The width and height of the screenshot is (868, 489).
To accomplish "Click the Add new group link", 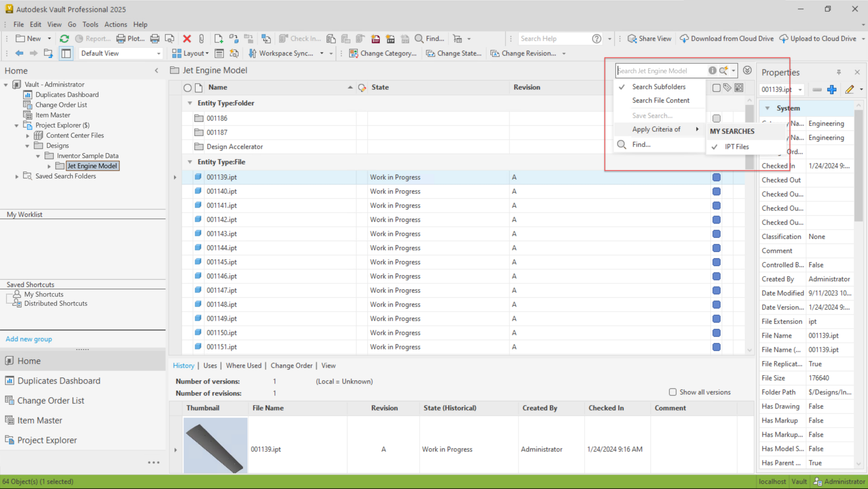I will 29,339.
